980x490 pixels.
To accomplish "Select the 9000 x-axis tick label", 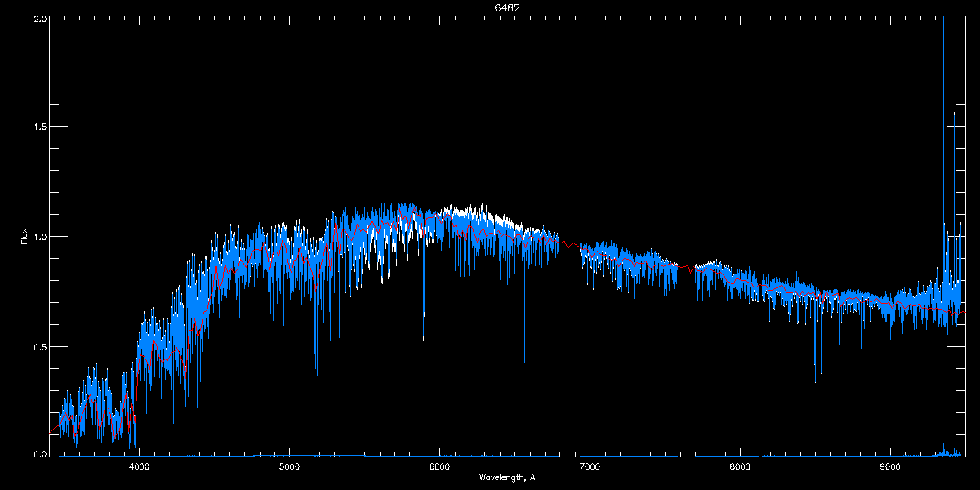I will [x=890, y=467].
